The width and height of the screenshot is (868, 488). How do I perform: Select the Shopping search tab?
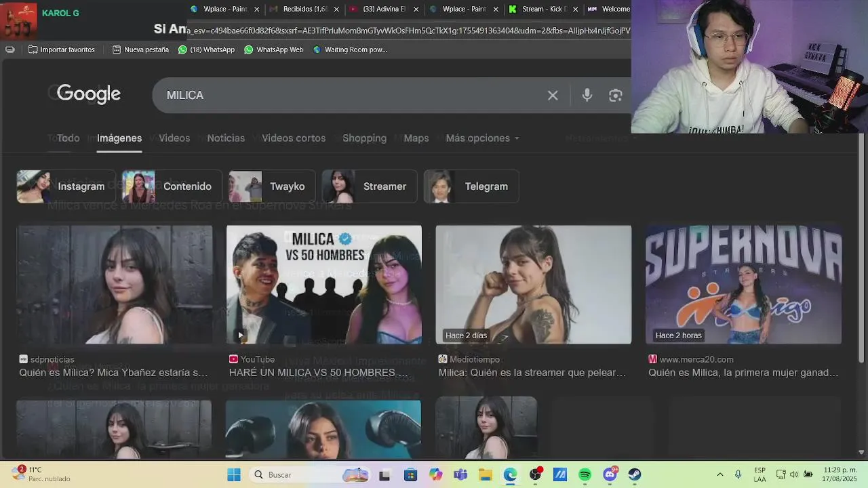click(364, 138)
